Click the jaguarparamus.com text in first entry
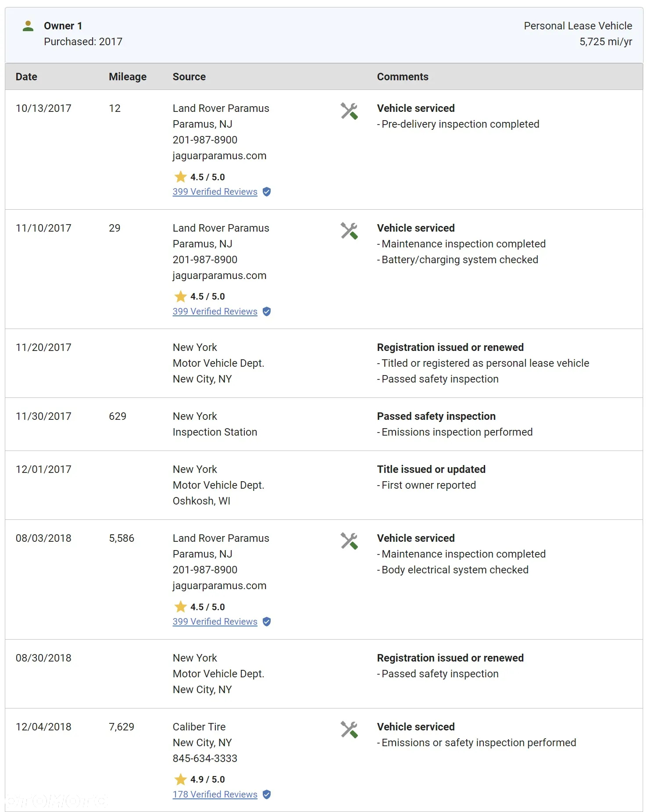Screen dimensions: 647x812 [x=219, y=156]
